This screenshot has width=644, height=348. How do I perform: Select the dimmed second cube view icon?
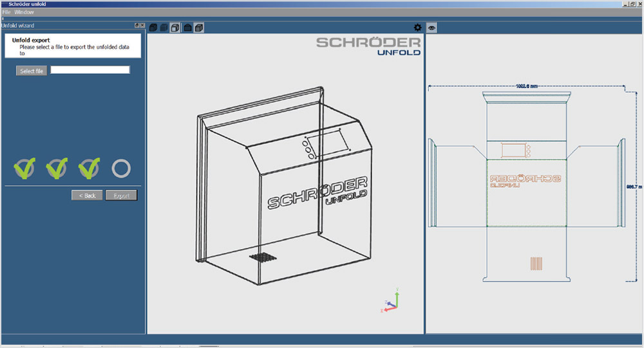point(164,28)
